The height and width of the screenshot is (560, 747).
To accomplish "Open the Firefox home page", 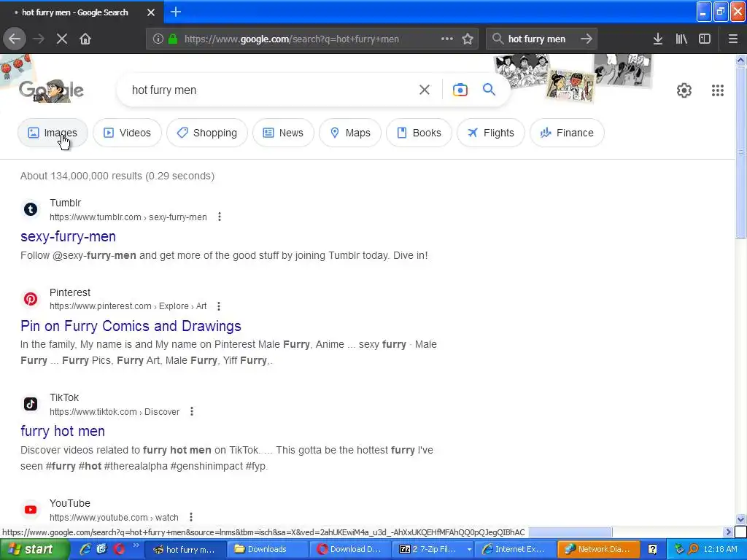I will 85,39.
